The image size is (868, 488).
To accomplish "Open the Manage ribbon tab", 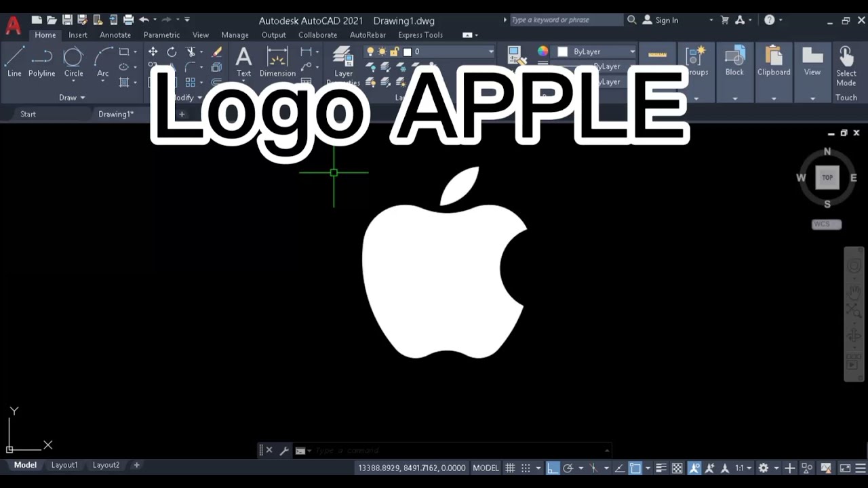I will tap(235, 35).
